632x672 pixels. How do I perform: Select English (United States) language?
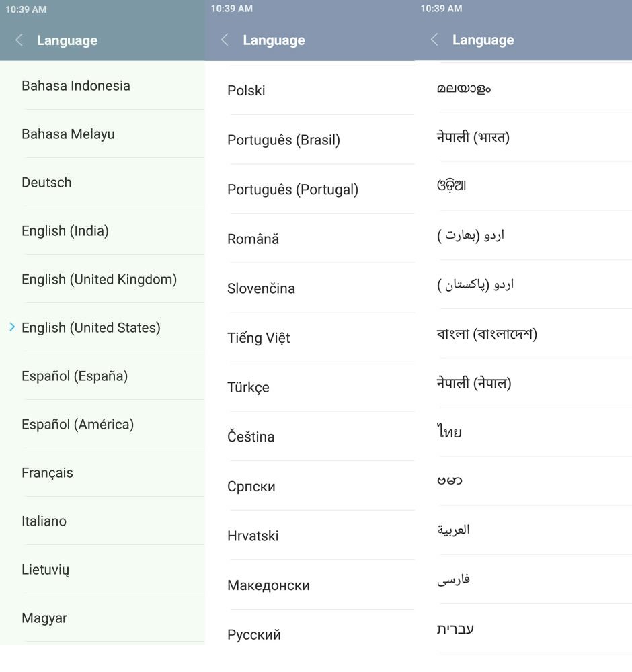(91, 328)
